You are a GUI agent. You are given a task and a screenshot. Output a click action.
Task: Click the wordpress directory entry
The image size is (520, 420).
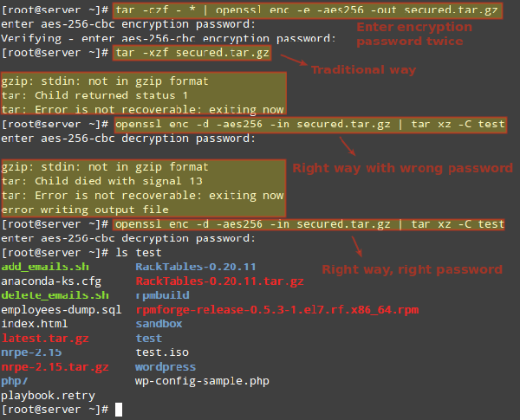(x=166, y=366)
